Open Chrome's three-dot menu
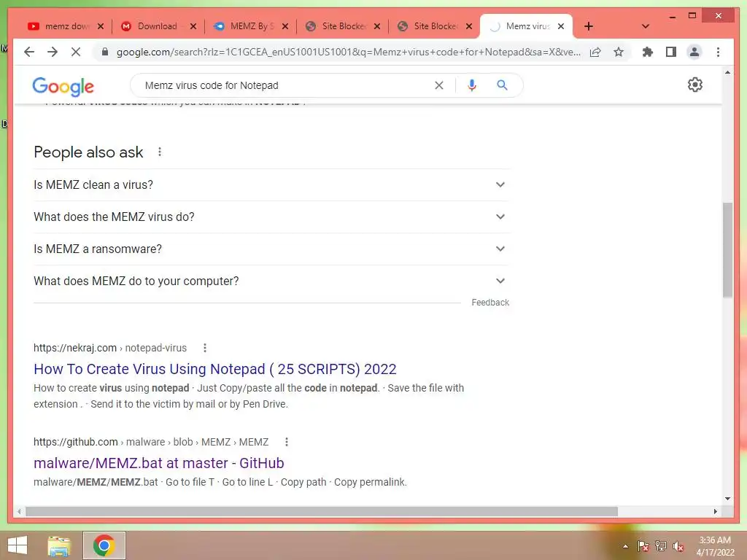Image resolution: width=747 pixels, height=560 pixels. [x=718, y=52]
